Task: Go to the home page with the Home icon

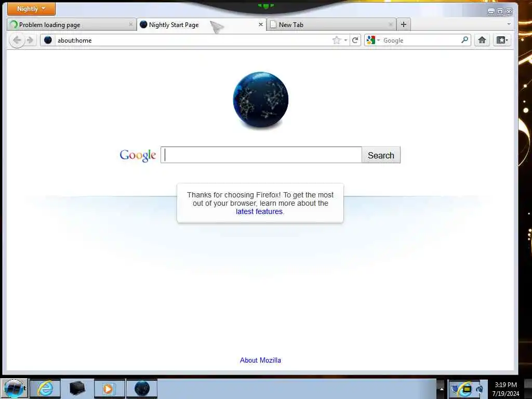Action: 482,41
